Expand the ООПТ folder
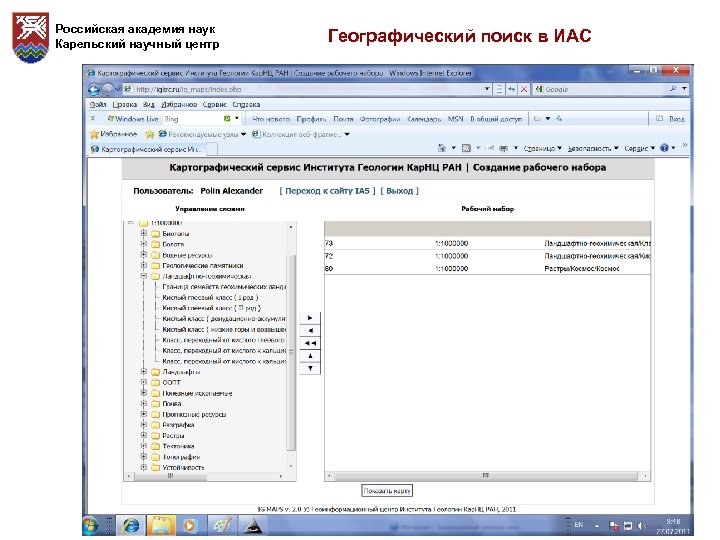Screen dimensions: 720x540 (144, 382)
